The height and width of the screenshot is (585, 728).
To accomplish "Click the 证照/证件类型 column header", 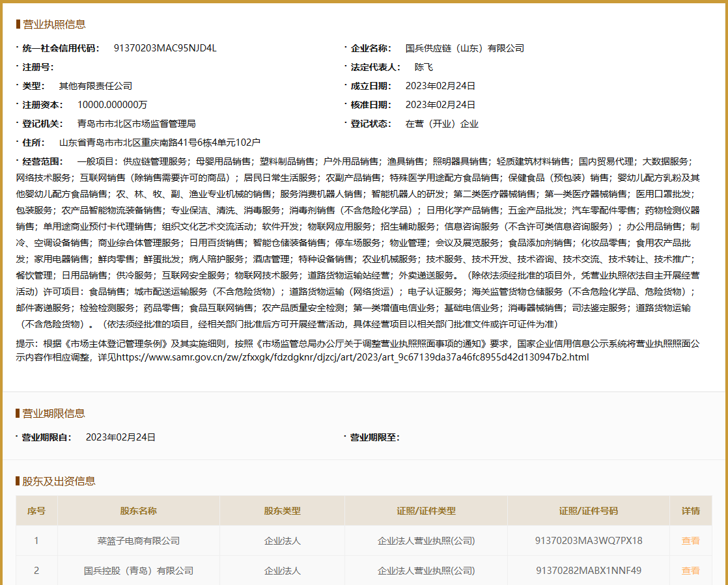I will point(427,511).
